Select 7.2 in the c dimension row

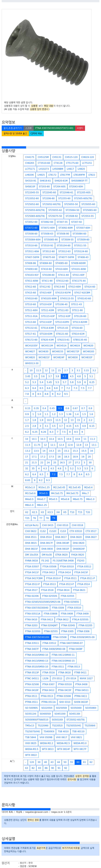[54, 474]
